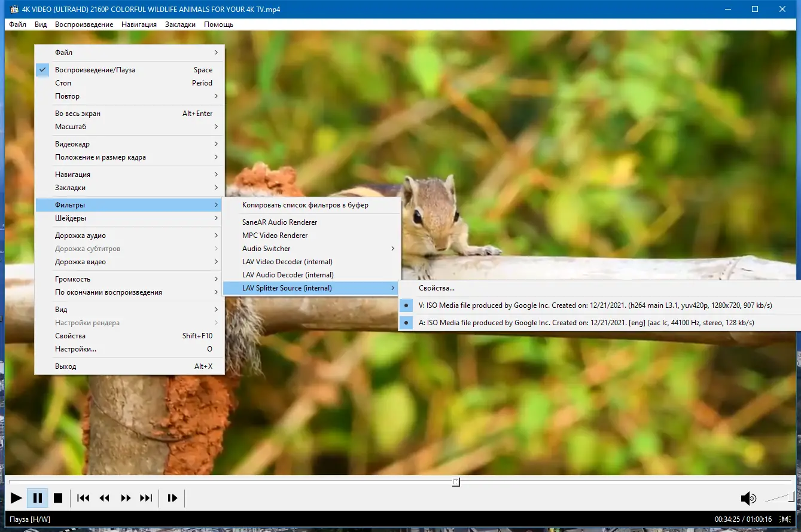Screen dimensions: 801x532
Task: Expand the Дорожка видео submenu
Action: [129, 262]
